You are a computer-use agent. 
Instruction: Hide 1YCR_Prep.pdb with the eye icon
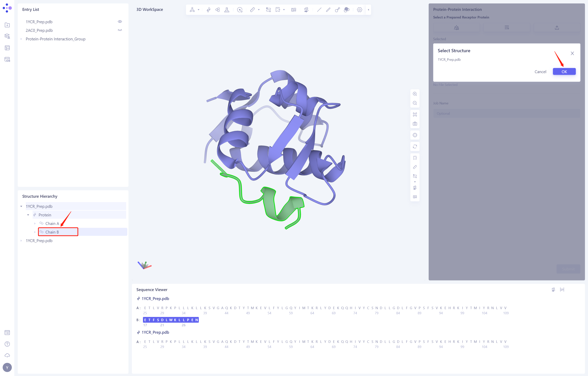pyautogui.click(x=120, y=22)
